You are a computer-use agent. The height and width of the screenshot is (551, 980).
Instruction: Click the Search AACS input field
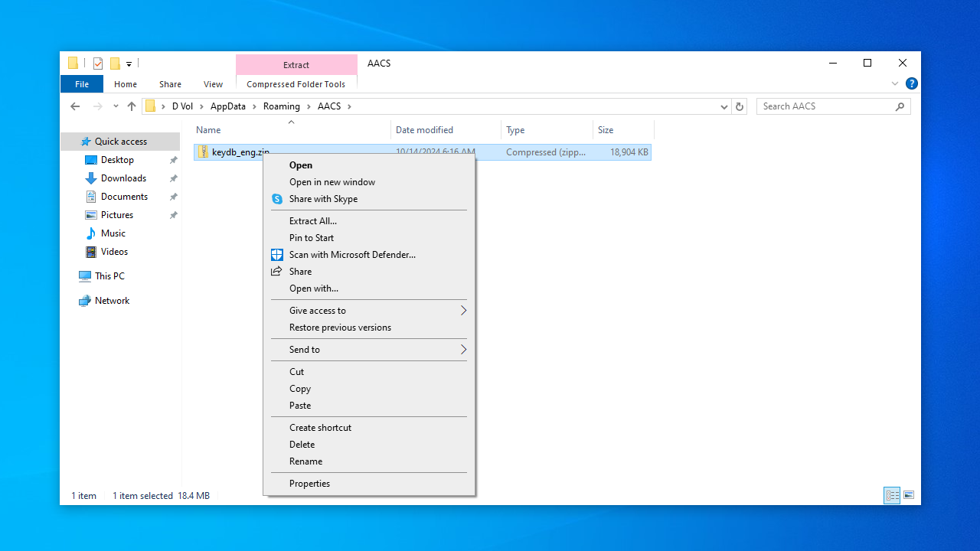click(825, 106)
